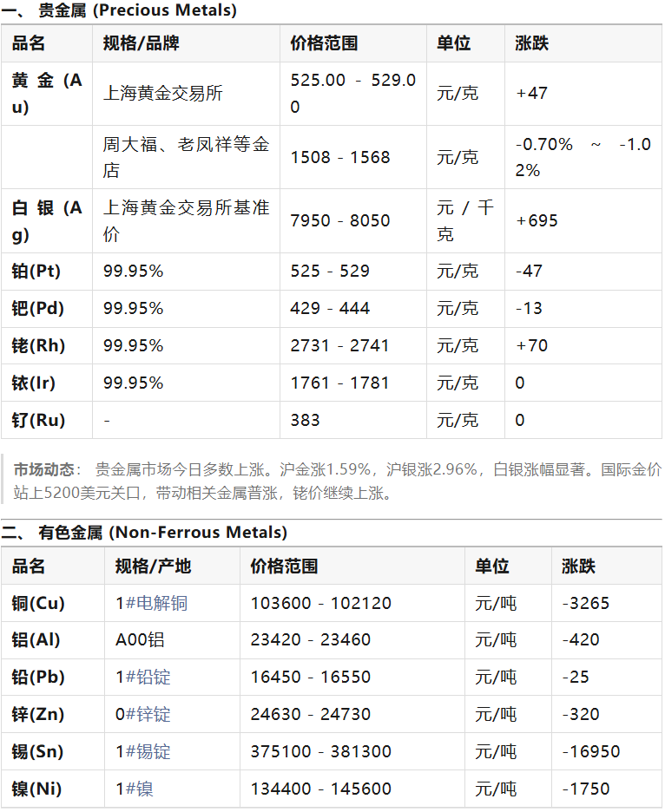Click the 价格范围 header in the precious metals table
Image resolution: width=665 pixels, height=812 pixels.
[324, 43]
